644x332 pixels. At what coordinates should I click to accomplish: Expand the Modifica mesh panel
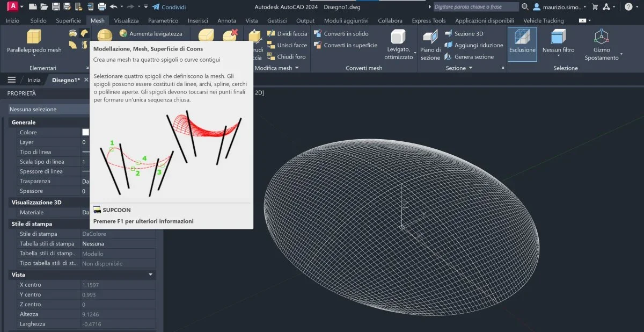pyautogui.click(x=296, y=68)
